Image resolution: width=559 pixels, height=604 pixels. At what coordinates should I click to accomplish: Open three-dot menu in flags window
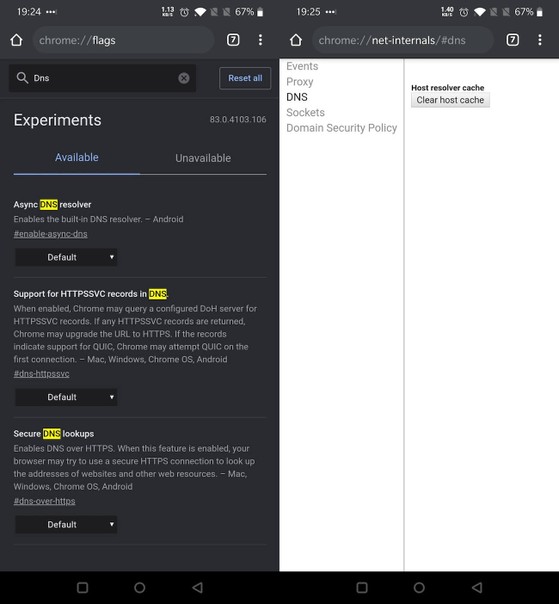tap(260, 40)
